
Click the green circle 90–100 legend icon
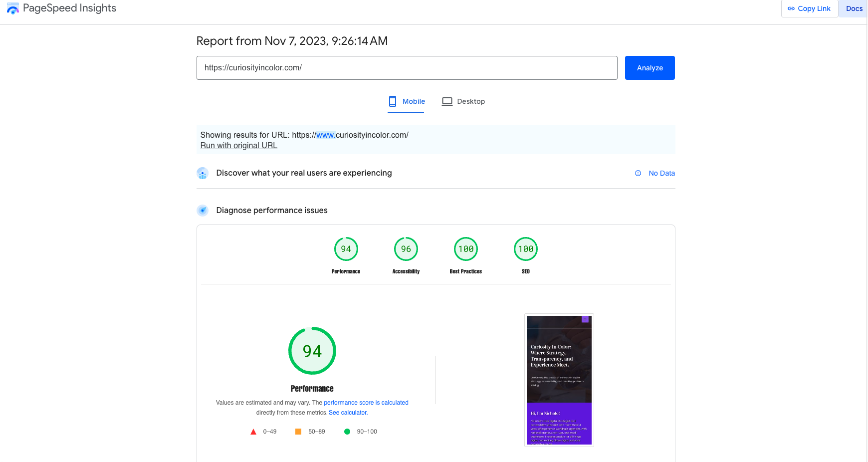pos(347,432)
